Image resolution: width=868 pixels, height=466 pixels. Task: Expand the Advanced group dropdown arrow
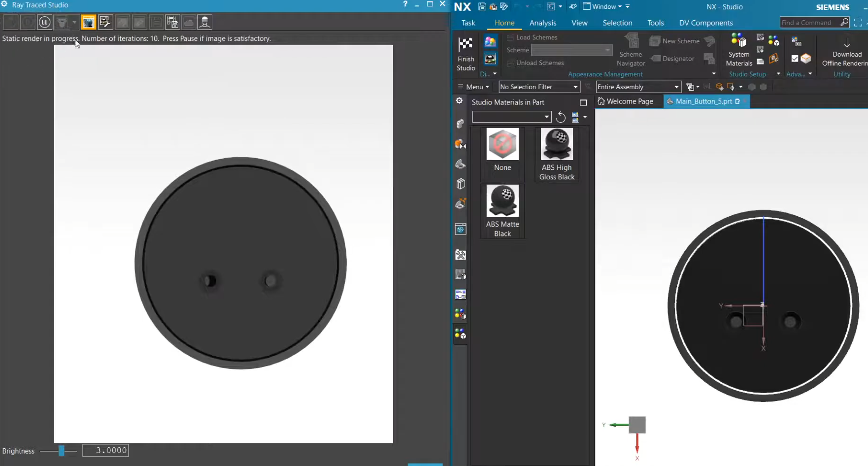pyautogui.click(x=810, y=74)
